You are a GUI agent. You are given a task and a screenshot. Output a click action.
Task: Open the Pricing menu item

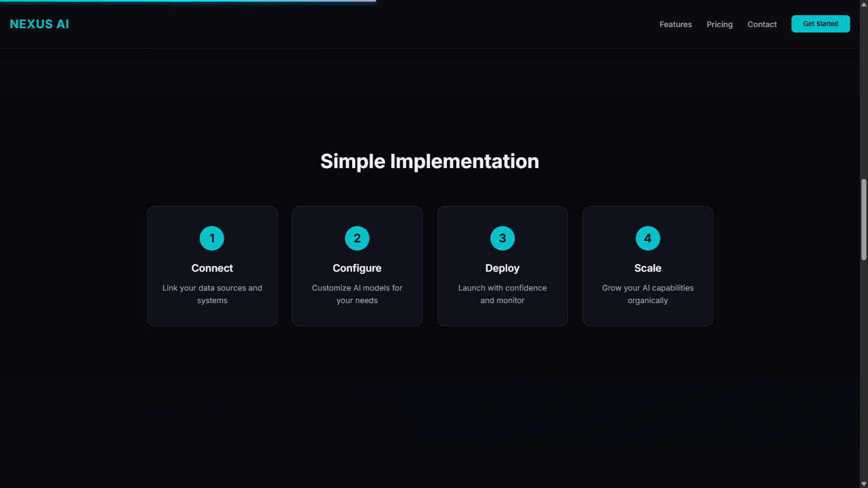pos(719,24)
